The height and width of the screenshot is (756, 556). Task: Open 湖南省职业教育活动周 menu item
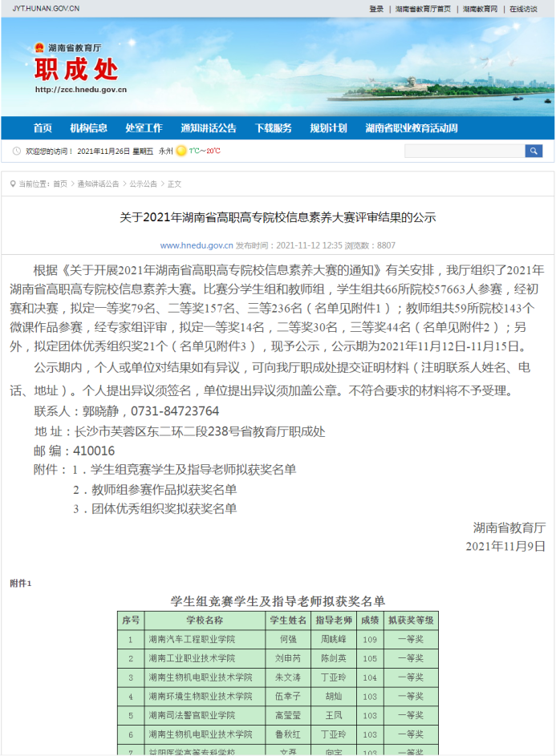pyautogui.click(x=412, y=128)
